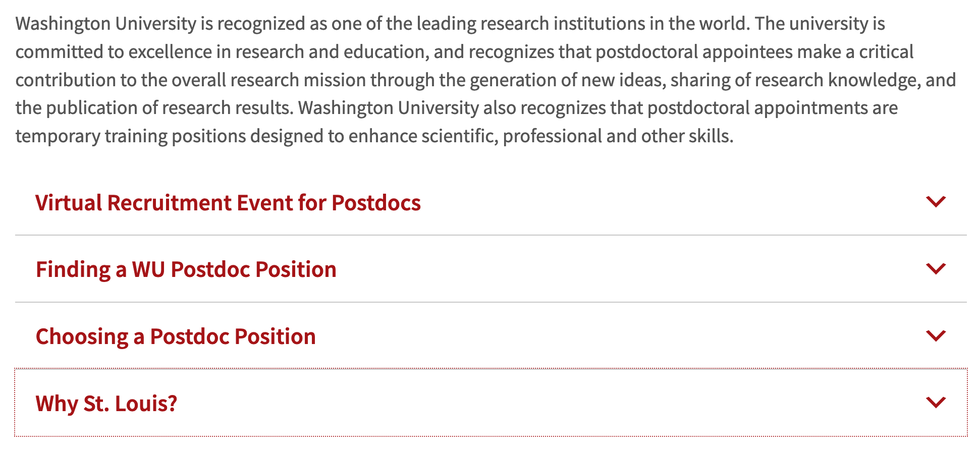980x453 pixels.
Task: Click the words "postdoctoral appointments are"
Action: click(x=772, y=108)
